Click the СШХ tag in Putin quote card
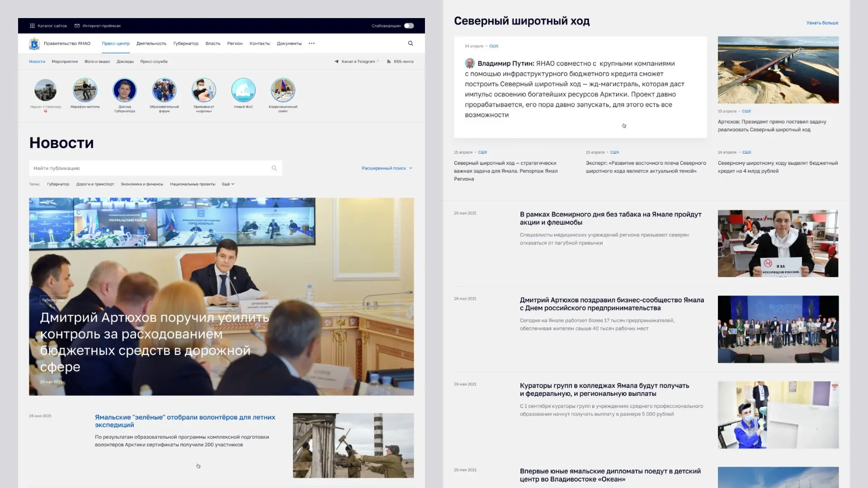868x488 pixels. (x=494, y=46)
